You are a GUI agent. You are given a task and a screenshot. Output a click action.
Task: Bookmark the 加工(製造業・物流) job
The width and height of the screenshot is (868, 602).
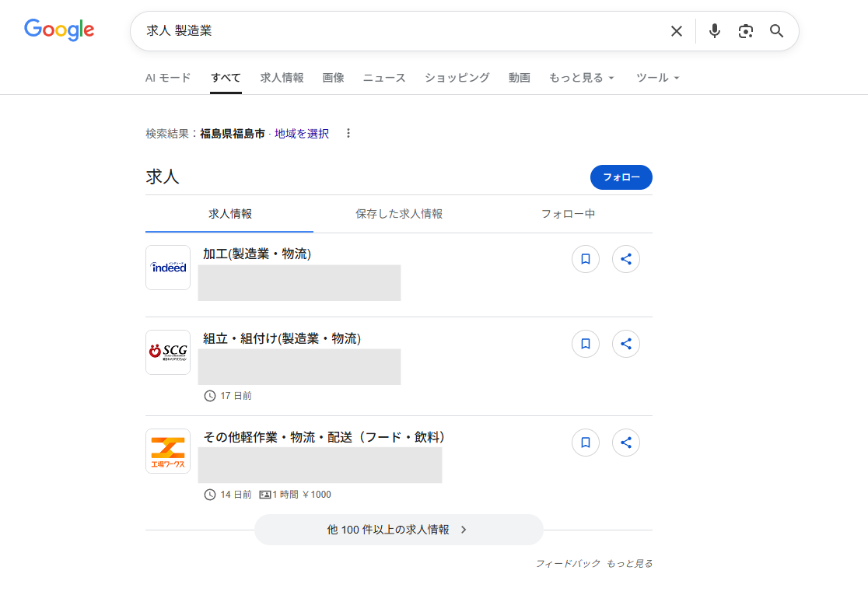coord(586,259)
